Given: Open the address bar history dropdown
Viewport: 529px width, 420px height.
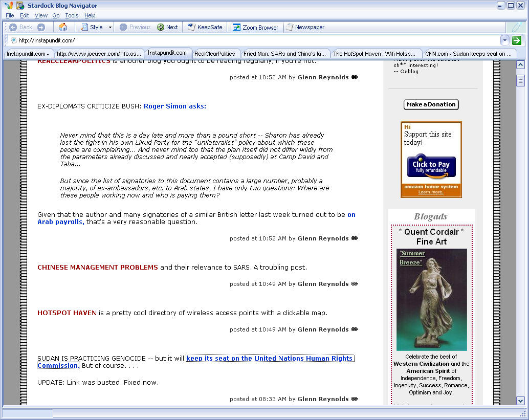Looking at the screenshot, I should pos(505,40).
